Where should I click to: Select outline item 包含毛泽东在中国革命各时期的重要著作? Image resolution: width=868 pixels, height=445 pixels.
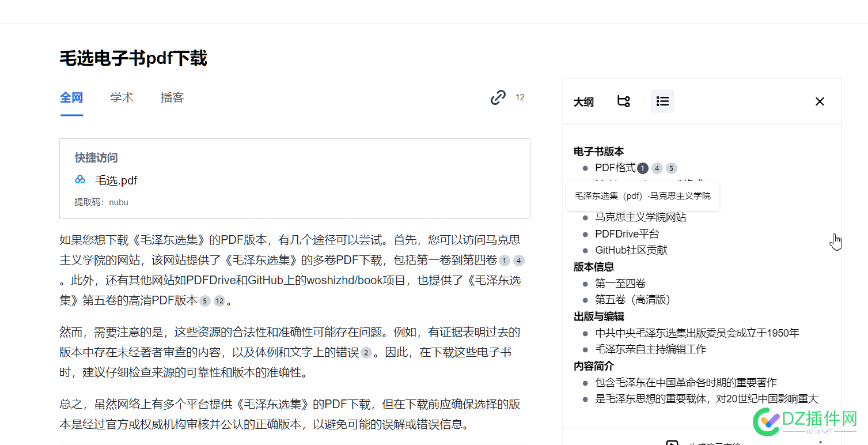[x=686, y=383]
